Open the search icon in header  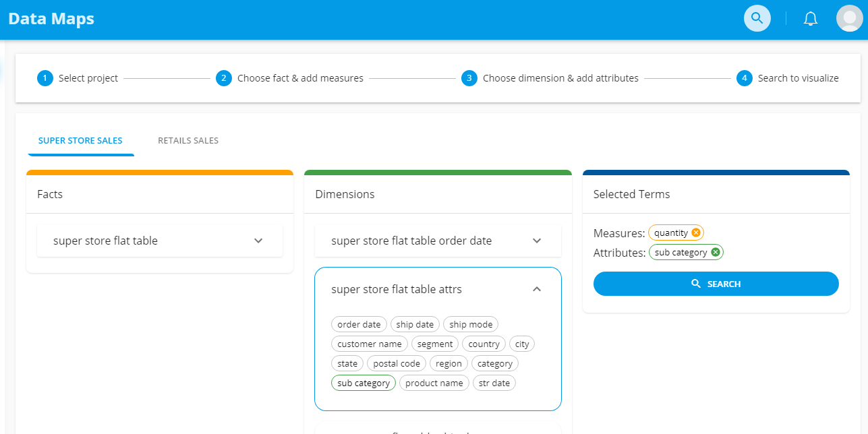point(757,18)
